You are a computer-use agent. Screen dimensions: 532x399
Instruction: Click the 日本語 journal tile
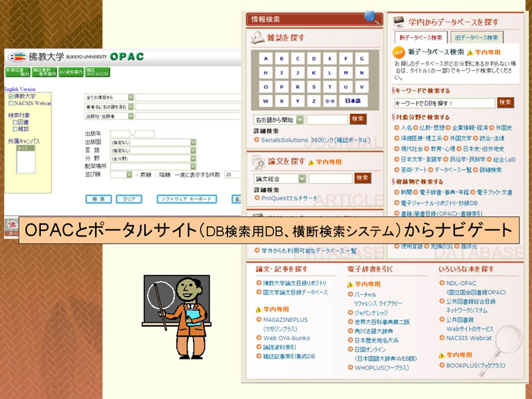(x=353, y=101)
